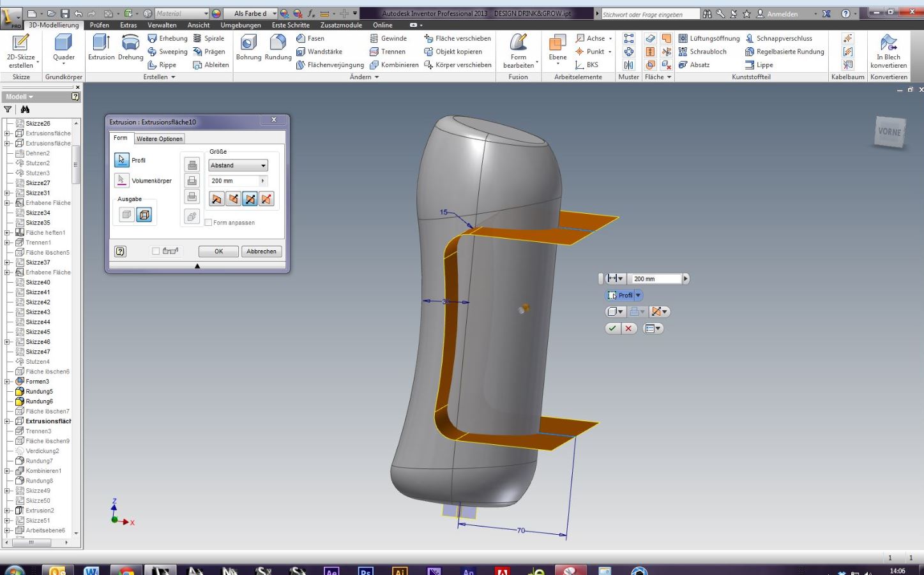
Task: Select the Lippe tool
Action: (x=759, y=65)
